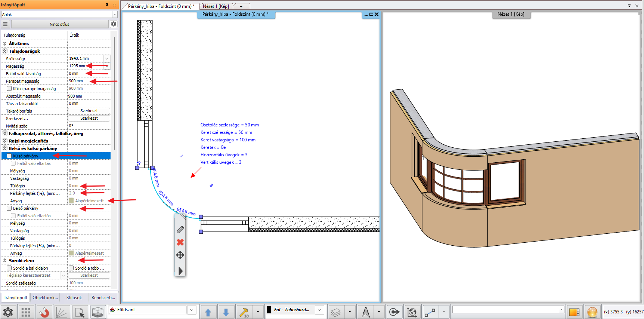Collapse the Belső és külső párkány section
This screenshot has width=644, height=319.
(x=5, y=148)
